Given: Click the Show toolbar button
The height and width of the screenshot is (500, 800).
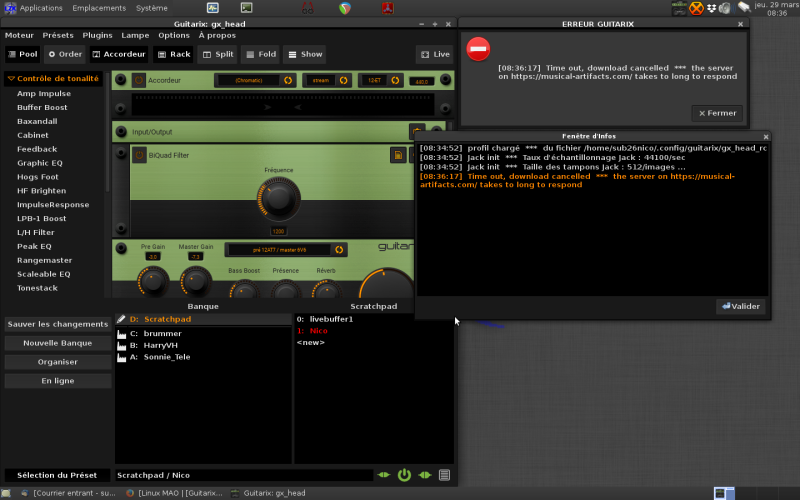Looking at the screenshot, I should coord(305,54).
